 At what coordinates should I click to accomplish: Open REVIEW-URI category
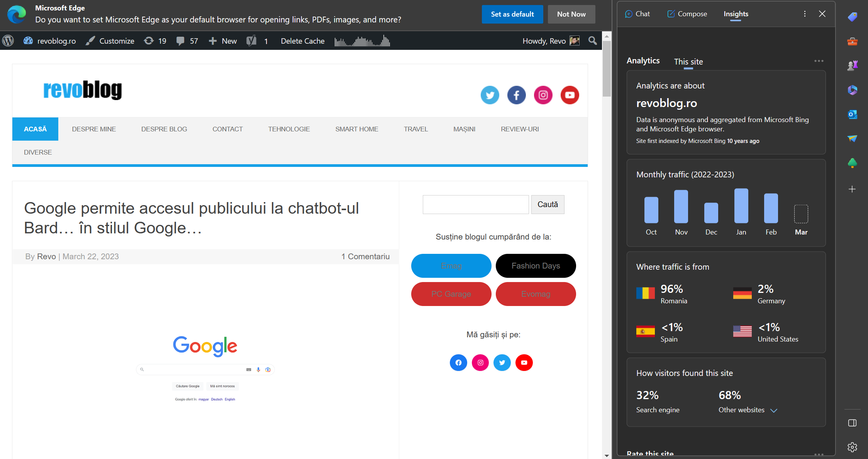[x=520, y=129]
